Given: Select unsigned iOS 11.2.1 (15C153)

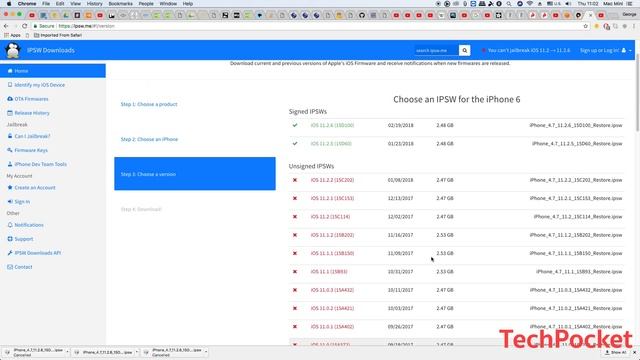Looking at the screenshot, I should coord(332,198).
